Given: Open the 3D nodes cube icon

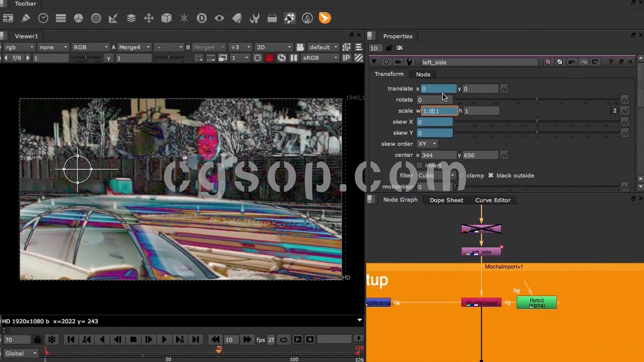Looking at the screenshot, I should [167, 19].
